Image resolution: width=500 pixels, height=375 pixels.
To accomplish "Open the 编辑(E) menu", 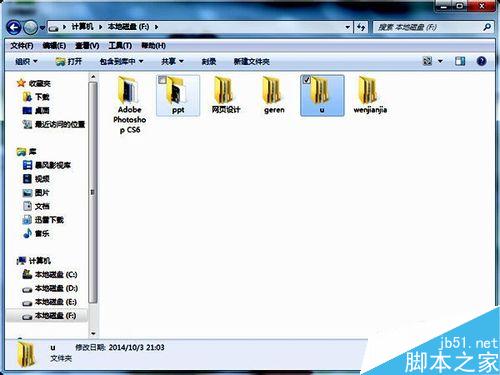I will pyautogui.click(x=54, y=45).
